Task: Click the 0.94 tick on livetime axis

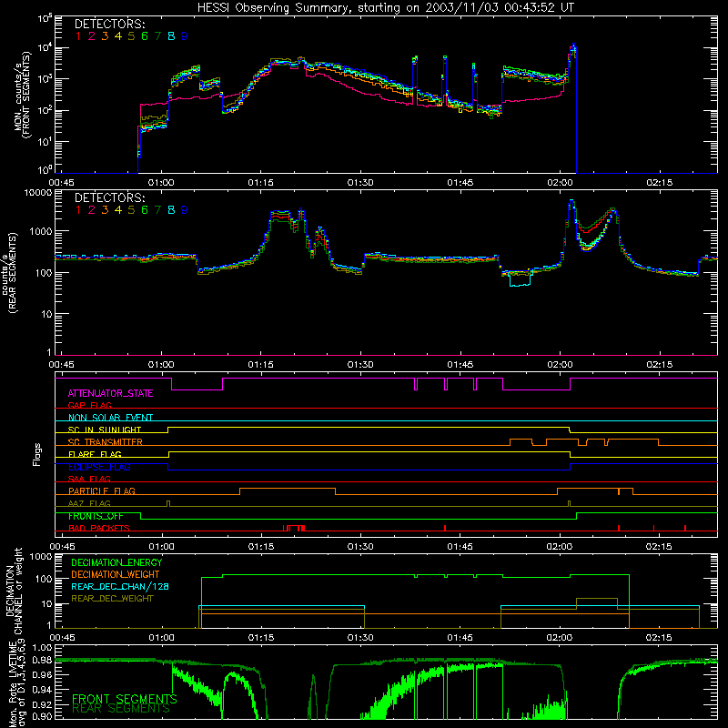Action: tap(42, 689)
